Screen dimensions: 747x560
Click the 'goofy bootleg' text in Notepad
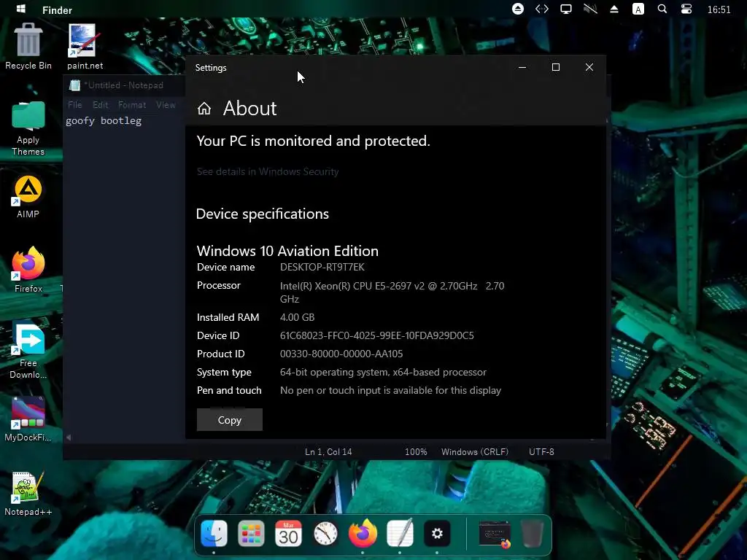pos(104,120)
